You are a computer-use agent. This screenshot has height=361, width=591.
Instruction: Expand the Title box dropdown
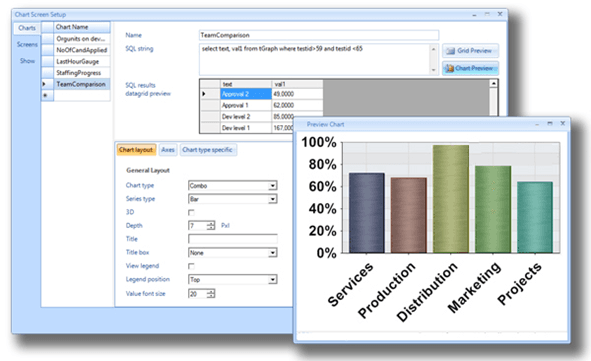tap(273, 253)
